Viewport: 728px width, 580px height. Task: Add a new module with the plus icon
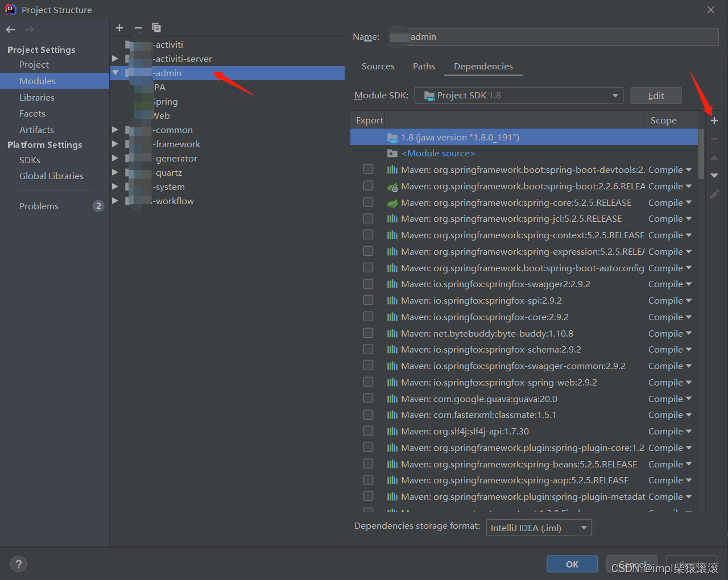pos(119,28)
